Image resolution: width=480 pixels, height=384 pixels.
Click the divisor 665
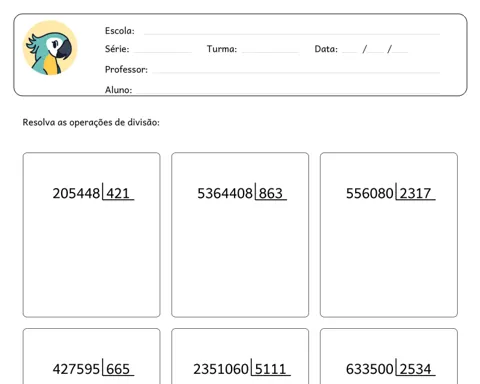(x=118, y=369)
